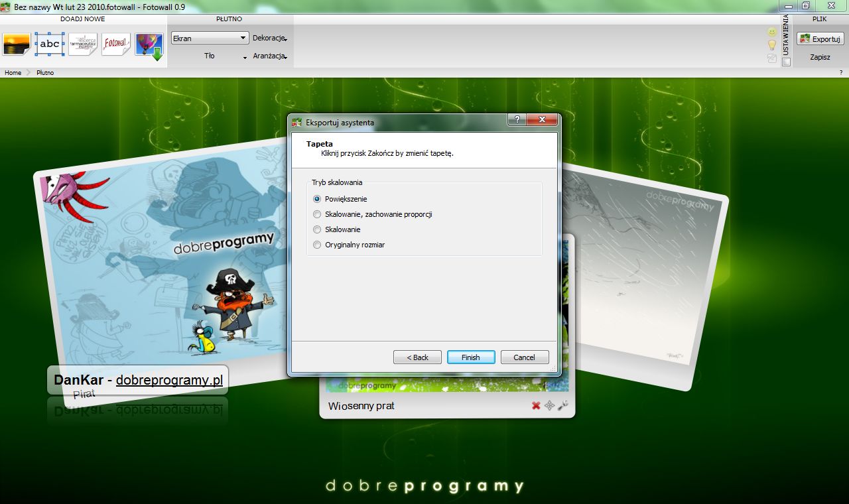This screenshot has height=504, width=849.
Task: Open Płutno in the breadcrumb
Action: point(45,73)
